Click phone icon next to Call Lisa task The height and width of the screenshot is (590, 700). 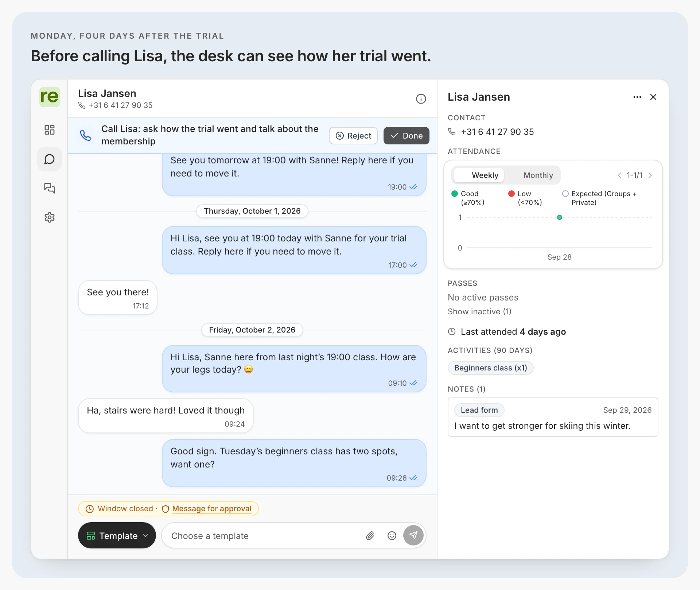(x=85, y=135)
